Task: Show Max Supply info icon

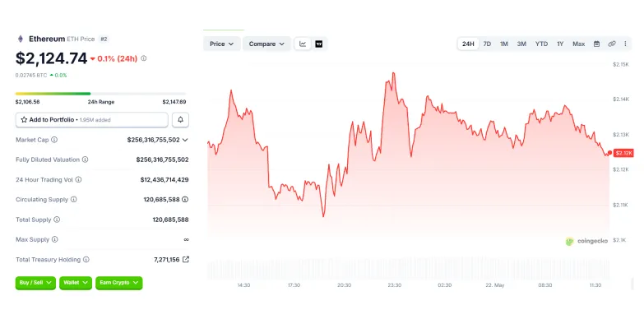Action: pyautogui.click(x=54, y=239)
